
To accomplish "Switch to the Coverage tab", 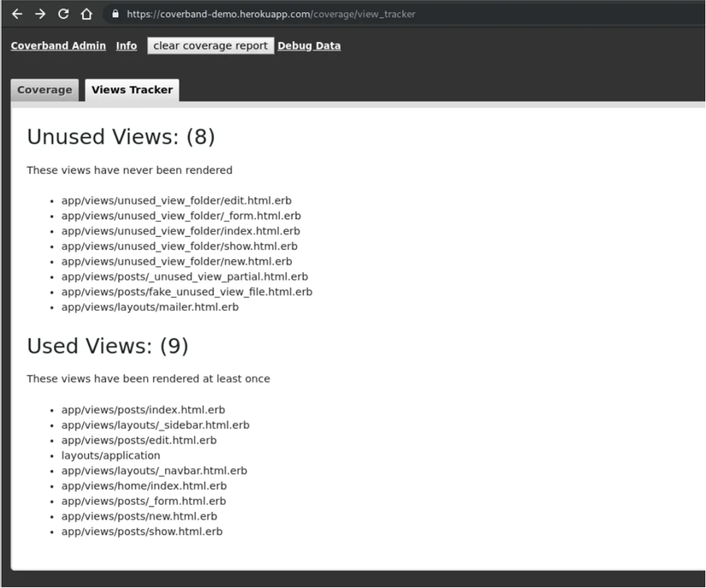I will (44, 90).
